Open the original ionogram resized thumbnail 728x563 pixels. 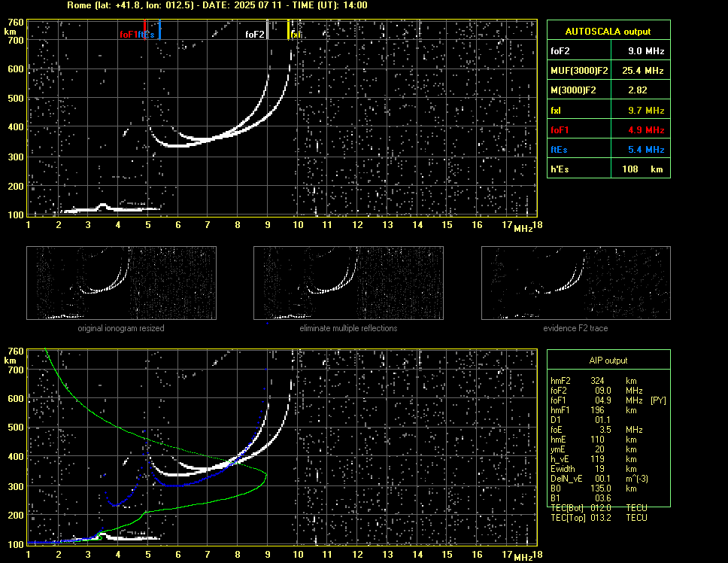tap(121, 283)
